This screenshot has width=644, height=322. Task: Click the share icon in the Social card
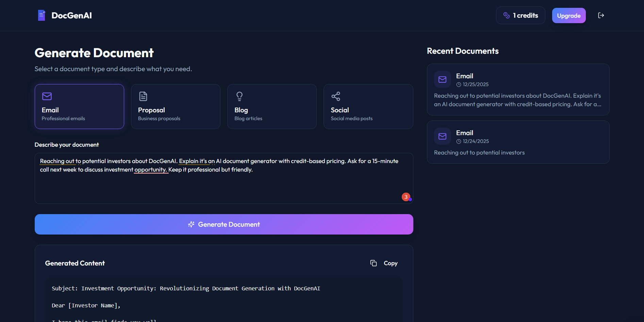[x=336, y=96]
